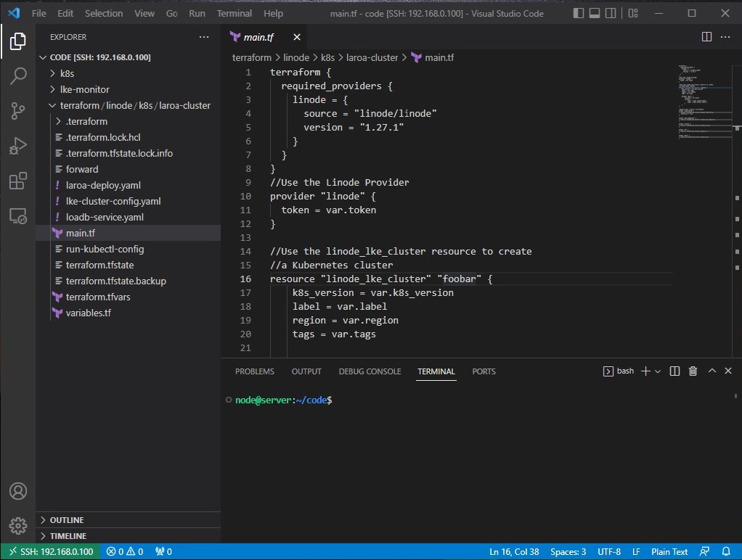Open the Explorer view in activity bar

click(18, 41)
